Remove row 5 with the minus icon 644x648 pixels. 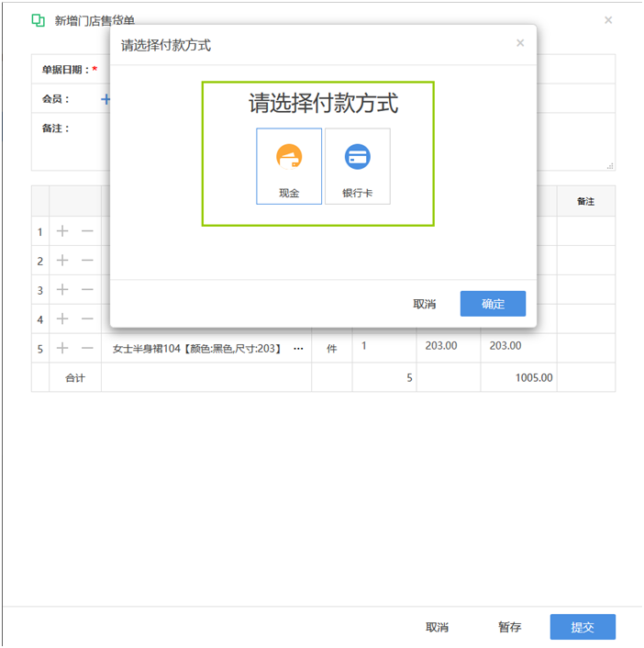pyautogui.click(x=87, y=348)
